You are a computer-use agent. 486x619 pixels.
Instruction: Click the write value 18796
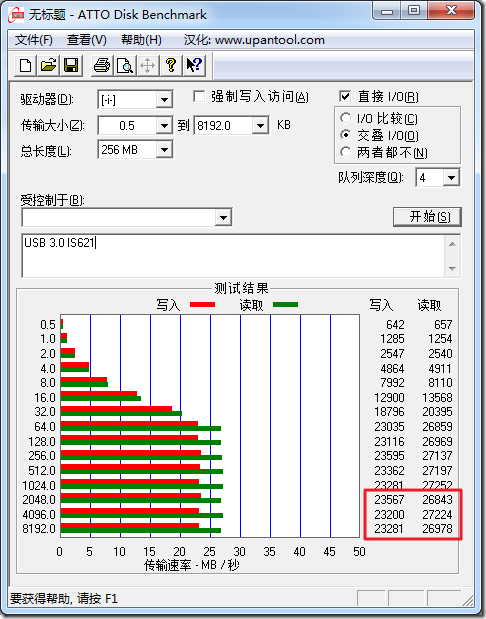tap(389, 412)
